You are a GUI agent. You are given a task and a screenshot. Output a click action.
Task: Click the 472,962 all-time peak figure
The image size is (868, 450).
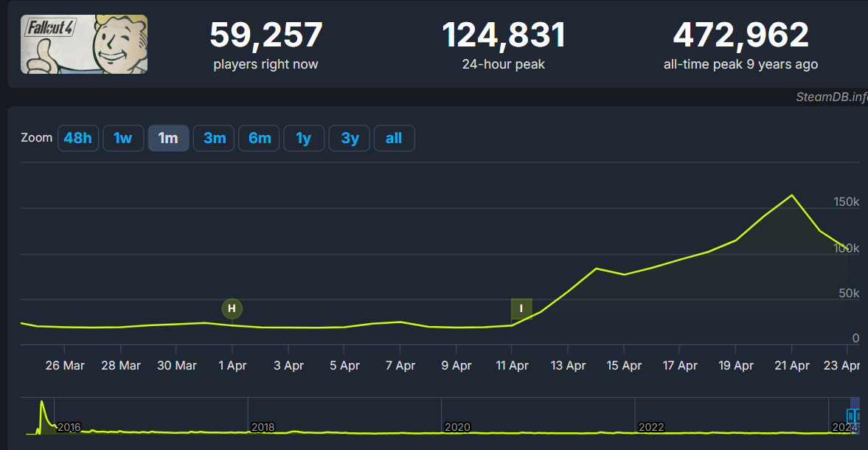(x=740, y=35)
